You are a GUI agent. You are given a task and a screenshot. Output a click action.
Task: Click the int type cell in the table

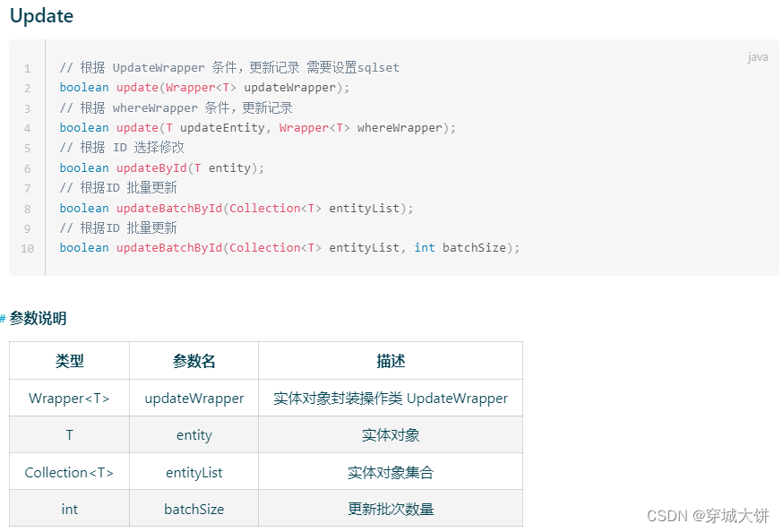[69, 509]
